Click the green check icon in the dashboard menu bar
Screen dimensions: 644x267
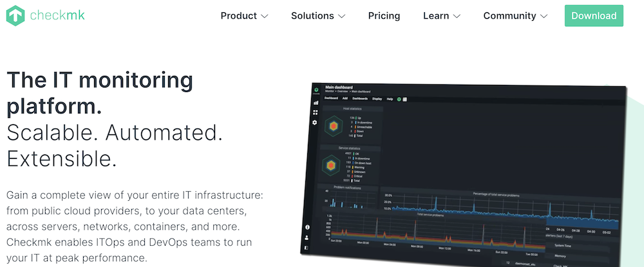point(399,99)
